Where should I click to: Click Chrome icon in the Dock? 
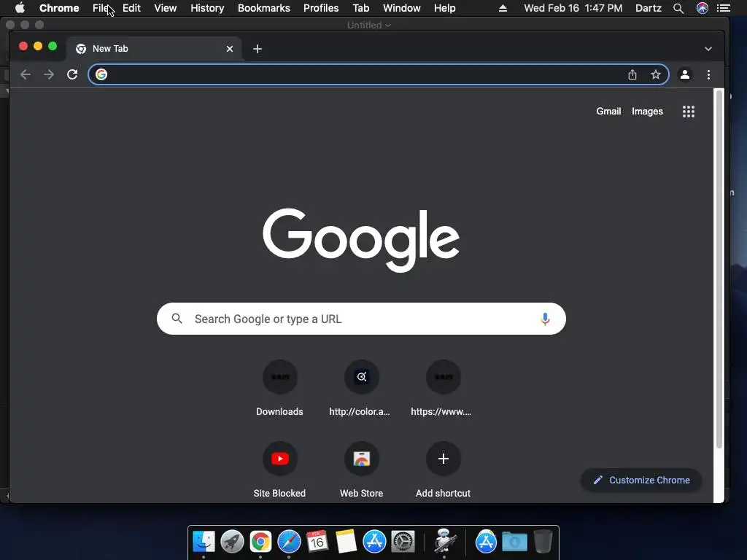(x=260, y=542)
